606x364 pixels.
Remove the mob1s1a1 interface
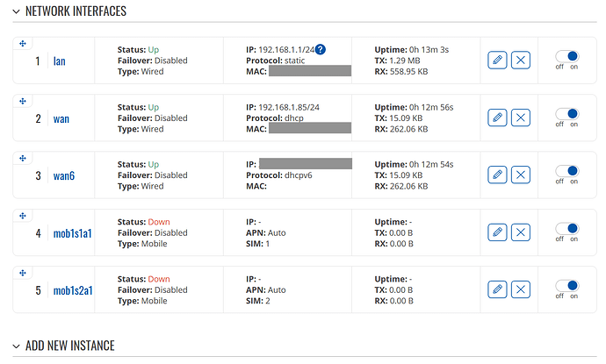click(x=521, y=232)
